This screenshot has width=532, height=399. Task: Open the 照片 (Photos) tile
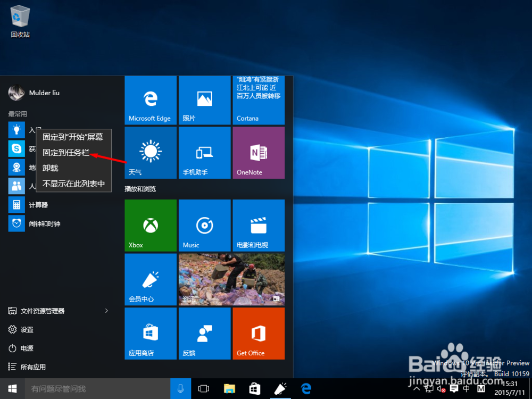point(205,100)
